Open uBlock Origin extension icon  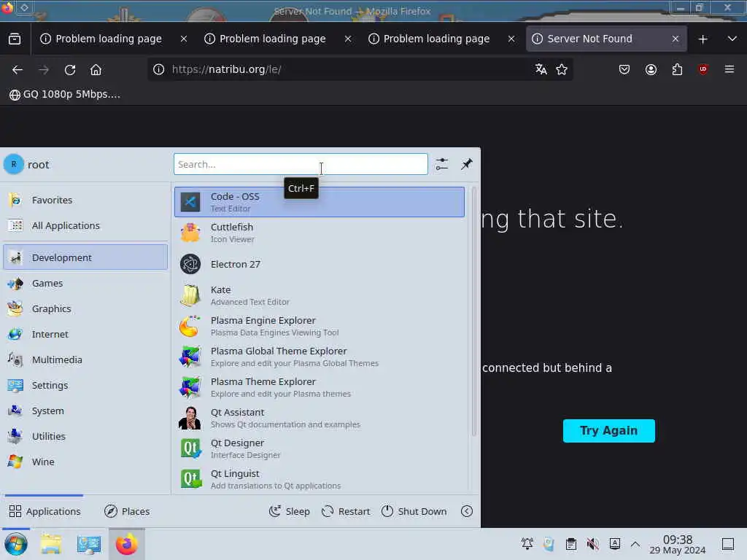tap(703, 69)
